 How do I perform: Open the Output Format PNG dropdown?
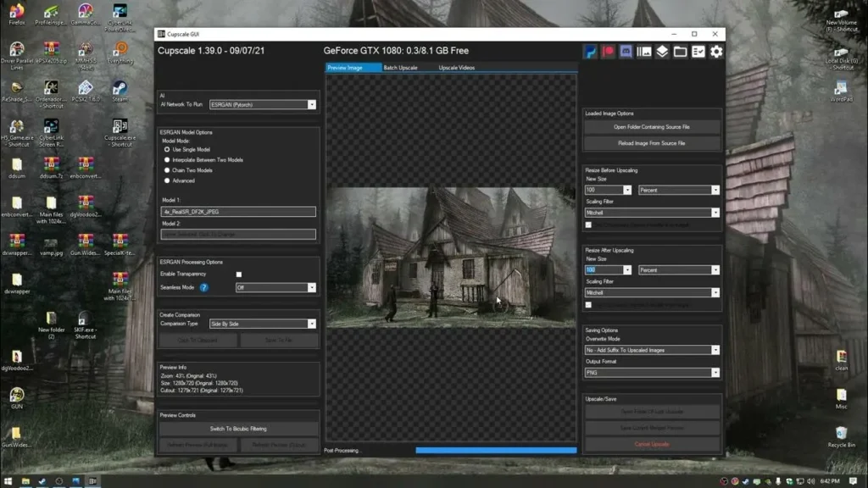coord(652,372)
